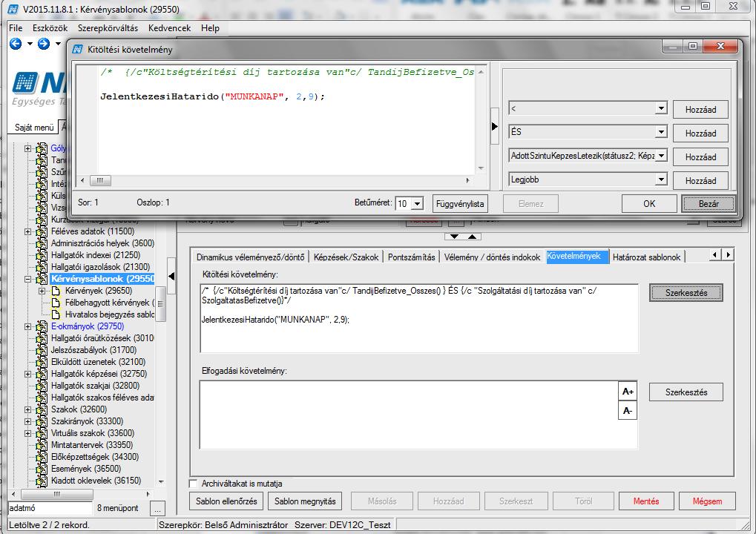Click the E-okmányok (29750) tree icon

click(42, 326)
